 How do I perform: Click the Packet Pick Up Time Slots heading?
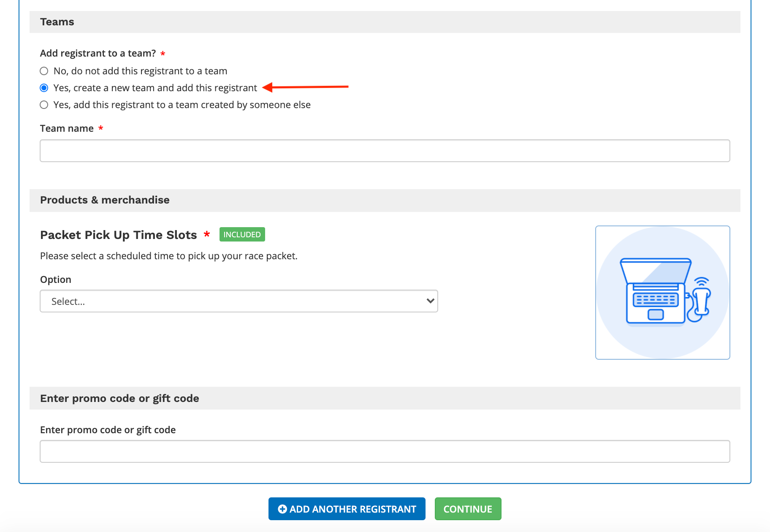point(119,235)
